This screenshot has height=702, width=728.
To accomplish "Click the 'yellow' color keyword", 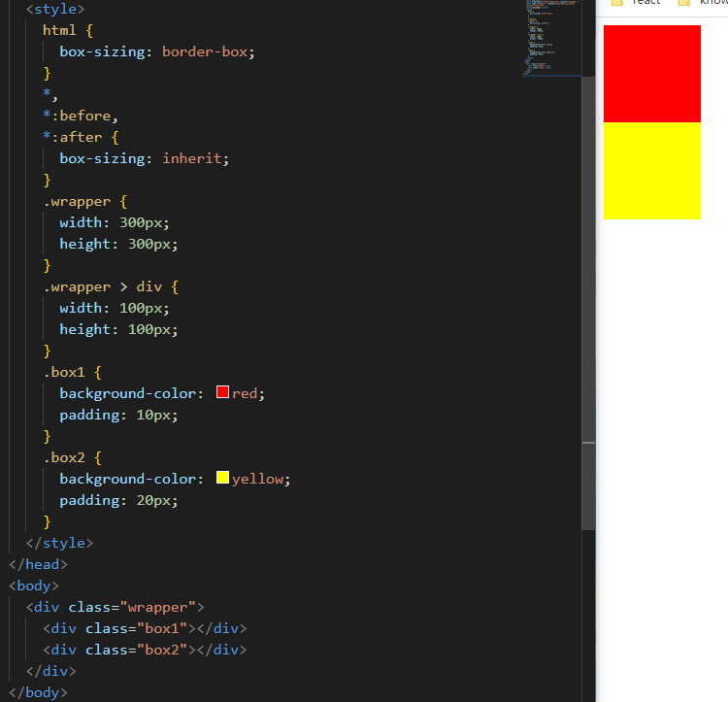I will coord(257,479).
